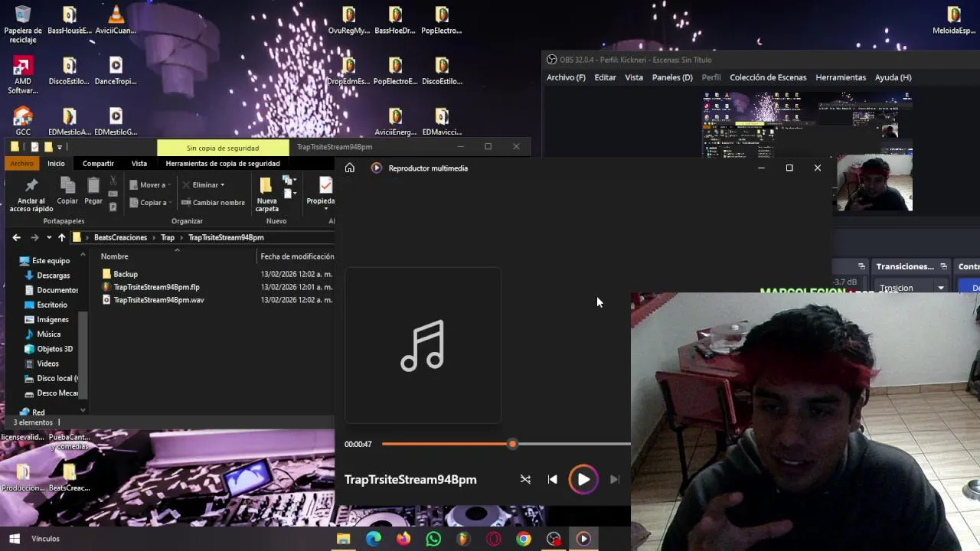This screenshot has width=980, height=551.
Task: Click the Pegar clipboard icon
Action: pos(93,186)
